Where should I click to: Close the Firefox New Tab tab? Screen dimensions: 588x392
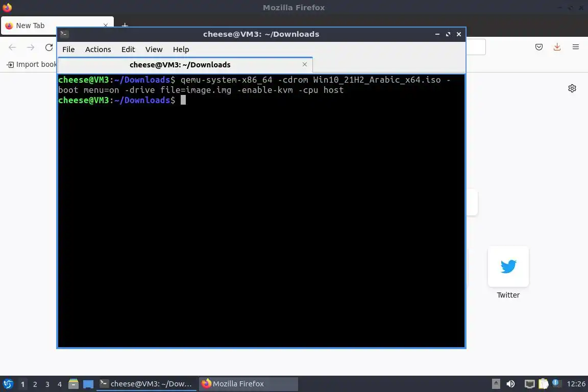[x=106, y=26]
